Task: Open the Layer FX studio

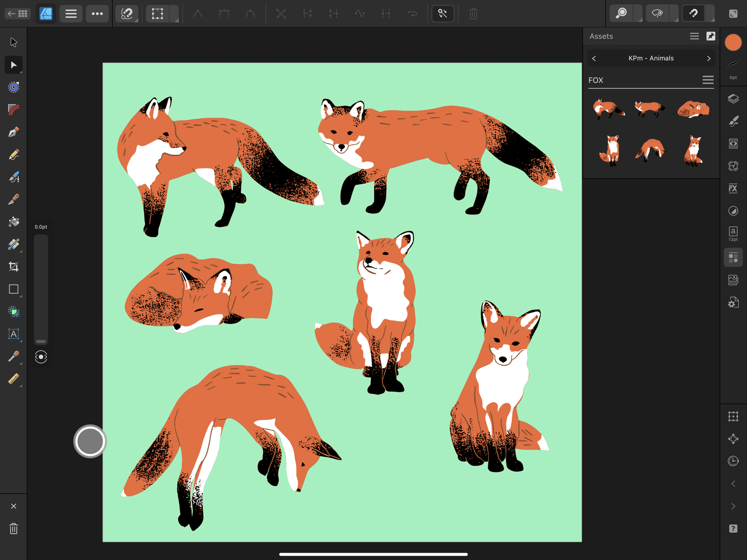Action: click(733, 188)
